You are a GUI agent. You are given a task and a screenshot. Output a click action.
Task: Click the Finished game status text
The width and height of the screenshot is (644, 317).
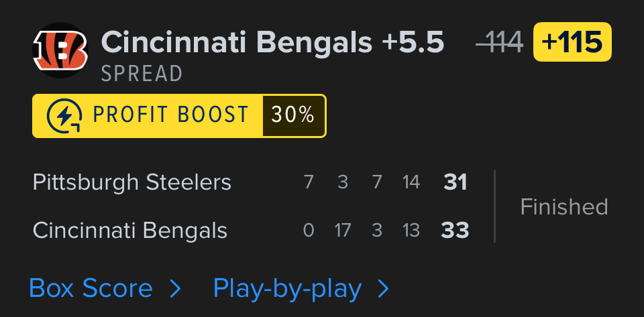pos(564,206)
